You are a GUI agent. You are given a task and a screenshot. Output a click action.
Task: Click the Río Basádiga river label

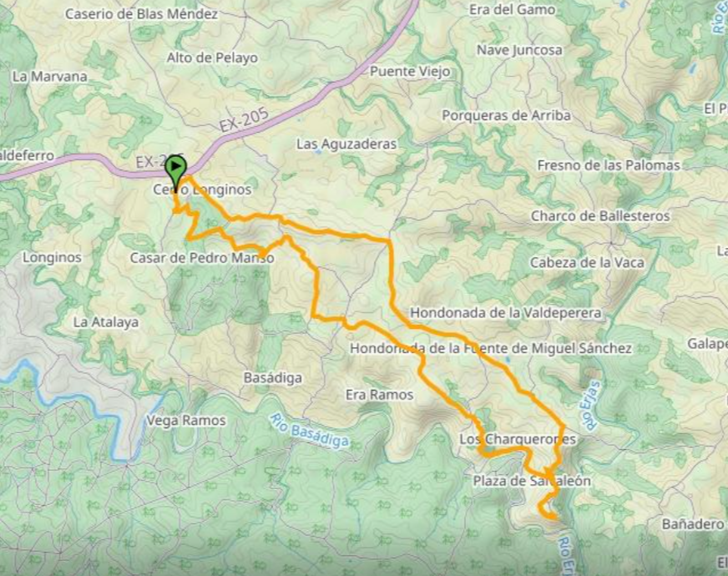point(309,430)
